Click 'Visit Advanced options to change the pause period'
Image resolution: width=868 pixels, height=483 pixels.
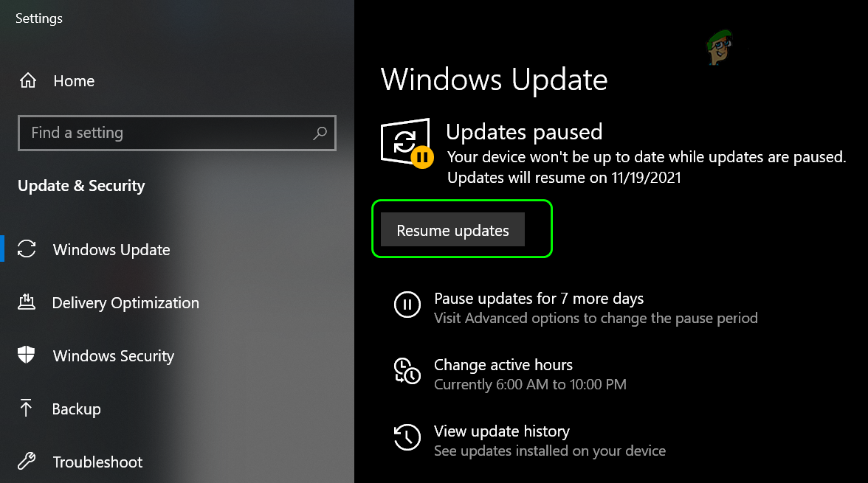[x=596, y=318]
